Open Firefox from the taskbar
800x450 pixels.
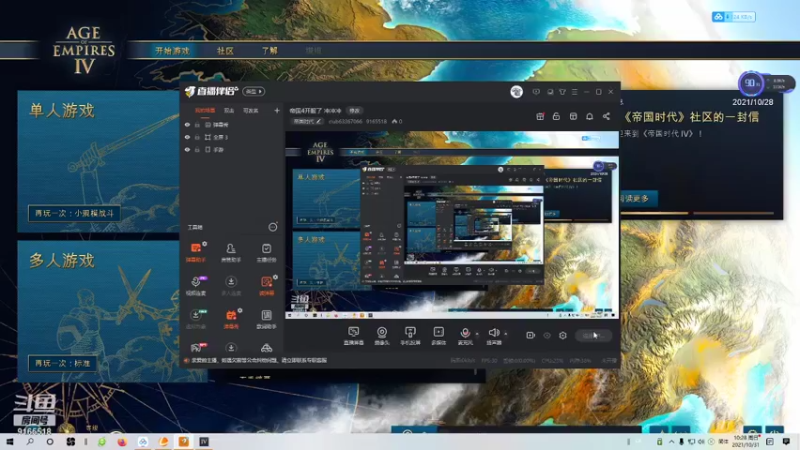(122, 442)
